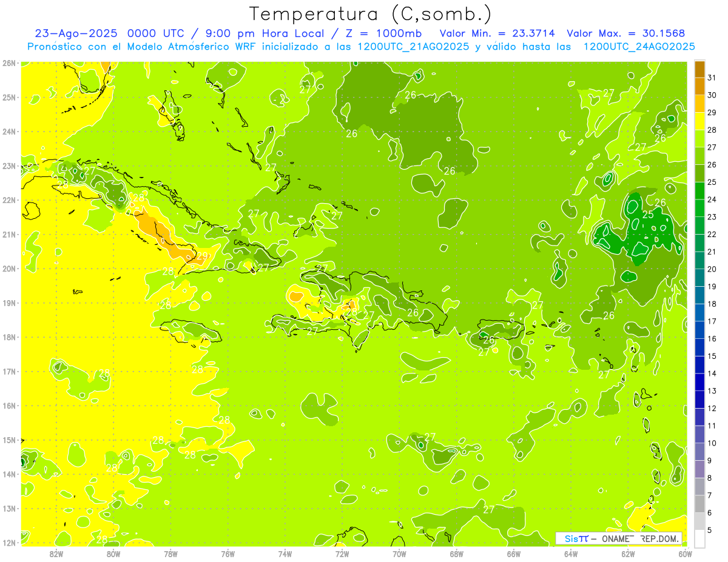This screenshot has width=728, height=562.
Task: Click the 76W longitude axis label
Action: pos(228,554)
